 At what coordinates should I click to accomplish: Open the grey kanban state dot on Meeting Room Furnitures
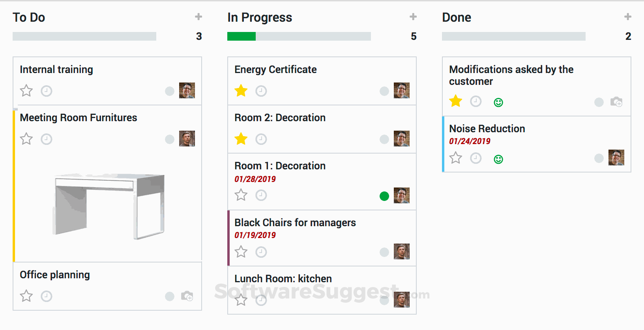(170, 139)
